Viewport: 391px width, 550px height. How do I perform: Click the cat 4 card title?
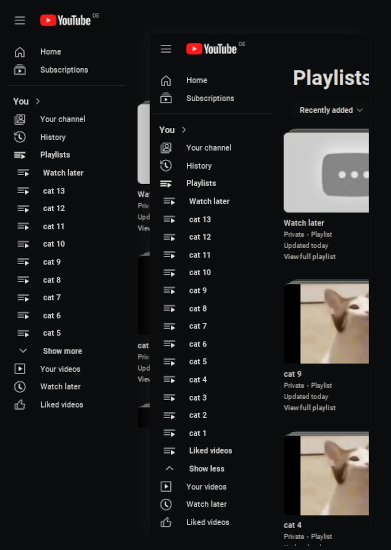point(292,525)
